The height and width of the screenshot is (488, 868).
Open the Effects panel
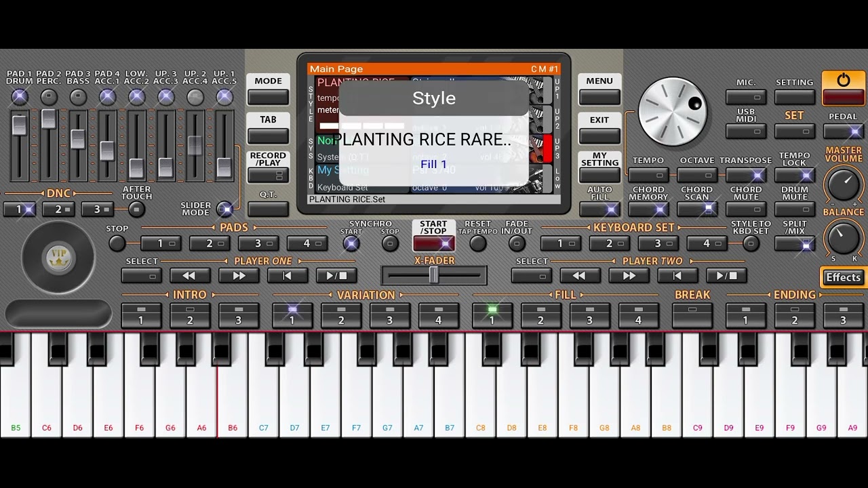pyautogui.click(x=843, y=277)
